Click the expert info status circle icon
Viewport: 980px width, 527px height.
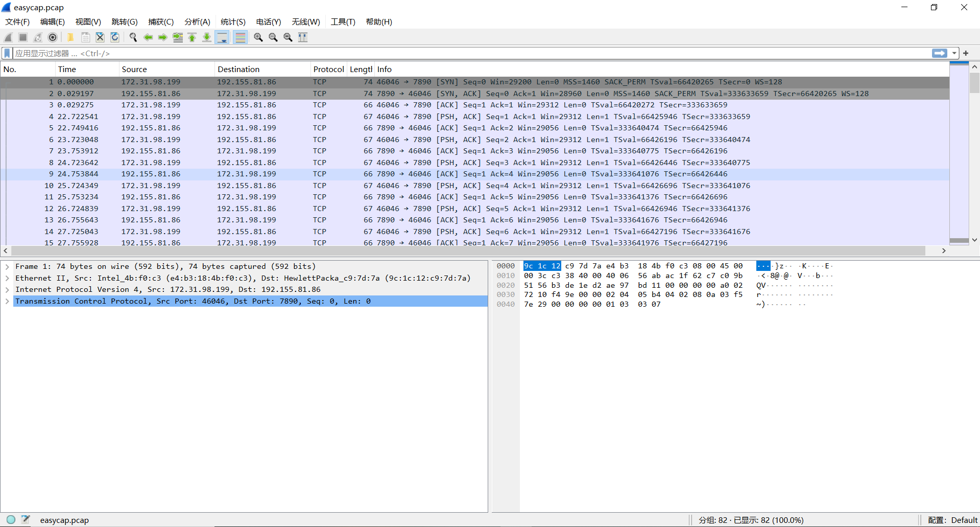[x=11, y=519]
